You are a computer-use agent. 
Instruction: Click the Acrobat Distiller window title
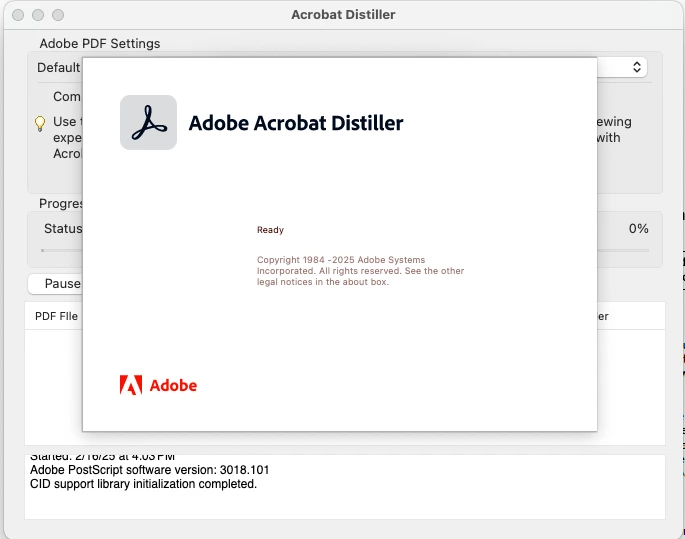(343, 14)
